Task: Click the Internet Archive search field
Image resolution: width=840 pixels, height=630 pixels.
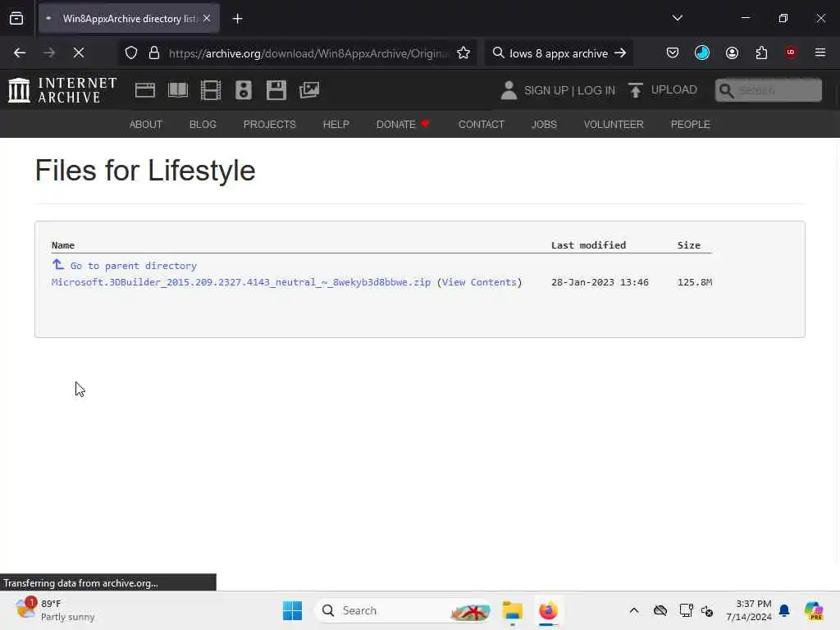Action: pyautogui.click(x=768, y=90)
